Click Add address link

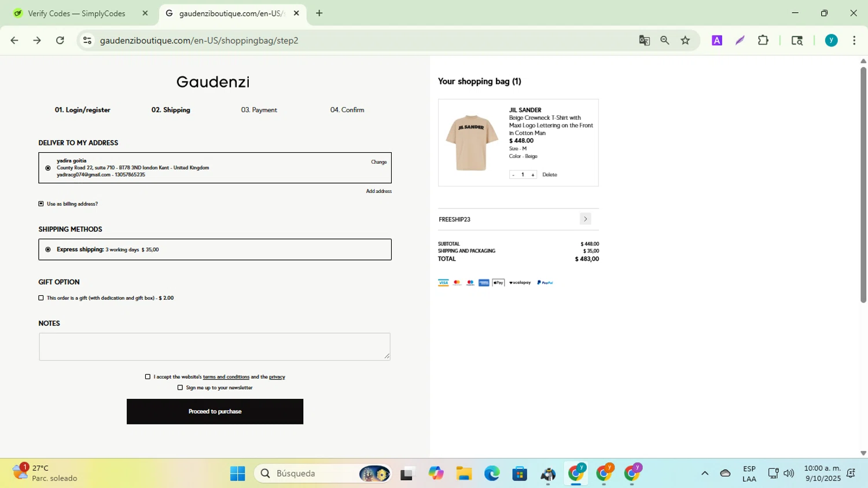[x=379, y=191]
